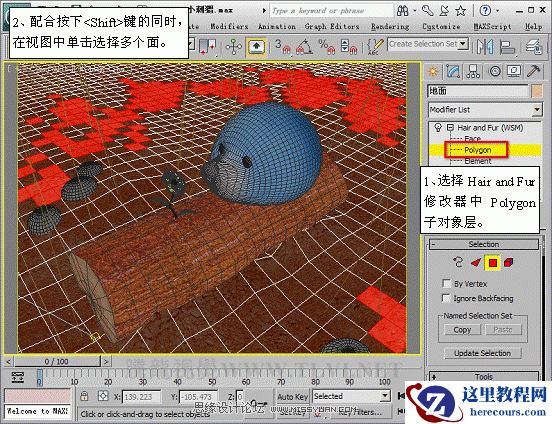Click the Update Selection button
This screenshot has height=424, width=552.
point(482,353)
